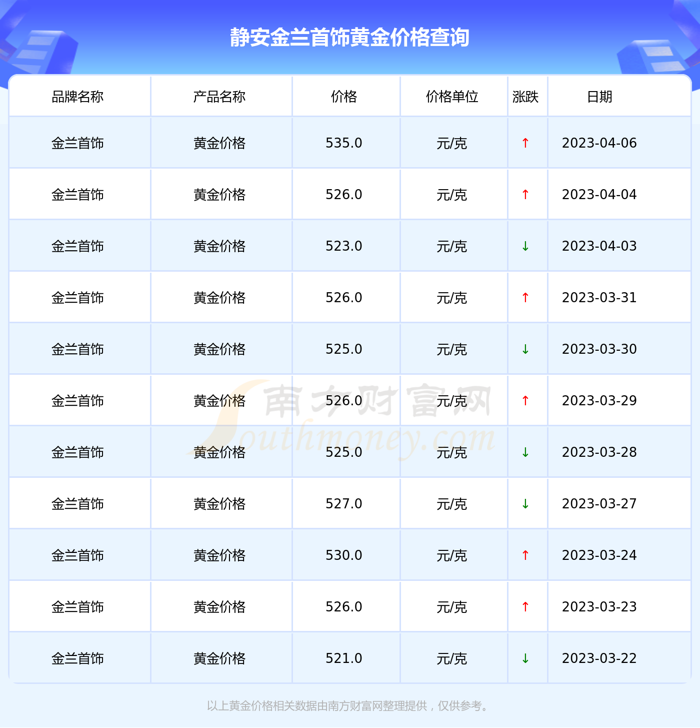
Task: Click 金兰首饰 in the 2023-03-22 row
Action: coord(77,658)
